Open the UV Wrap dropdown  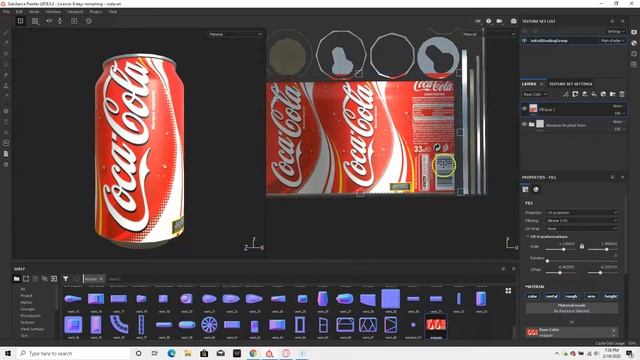point(582,229)
